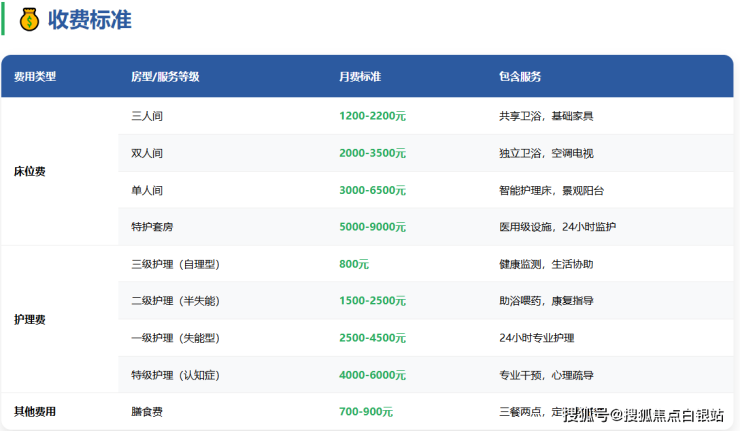Image resolution: width=740 pixels, height=431 pixels.
Task: Click the 月费标准 column header
Action: point(360,77)
